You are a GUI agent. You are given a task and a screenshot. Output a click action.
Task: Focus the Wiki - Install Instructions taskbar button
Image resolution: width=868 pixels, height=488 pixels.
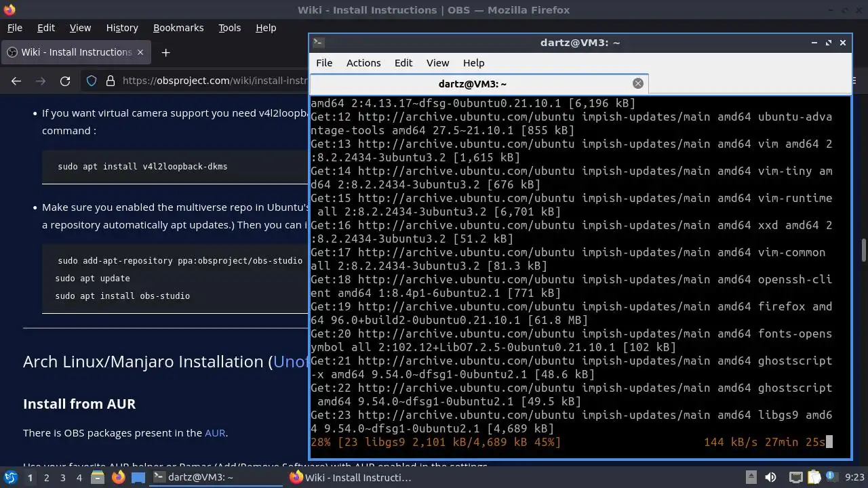[351, 477]
